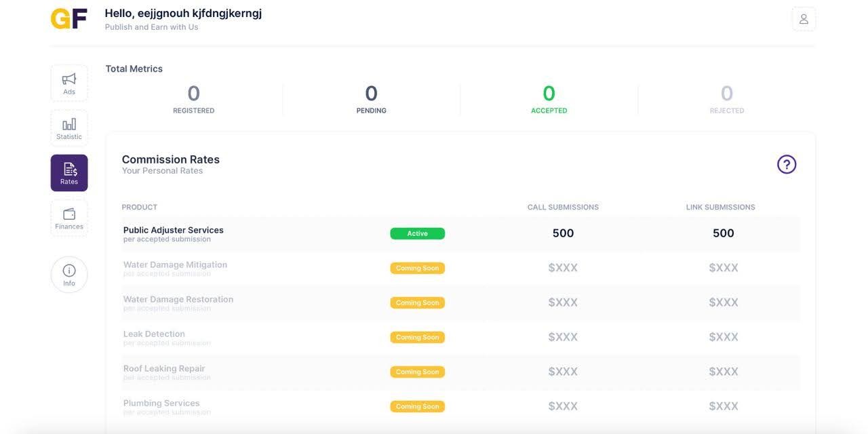Open the Finances wallet page
The image size is (868, 434).
[69, 218]
